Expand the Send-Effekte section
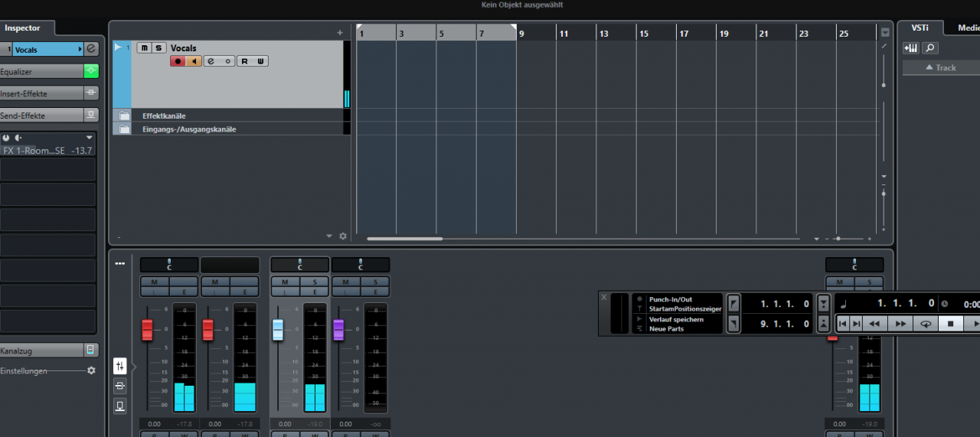The image size is (980, 437). [x=41, y=116]
